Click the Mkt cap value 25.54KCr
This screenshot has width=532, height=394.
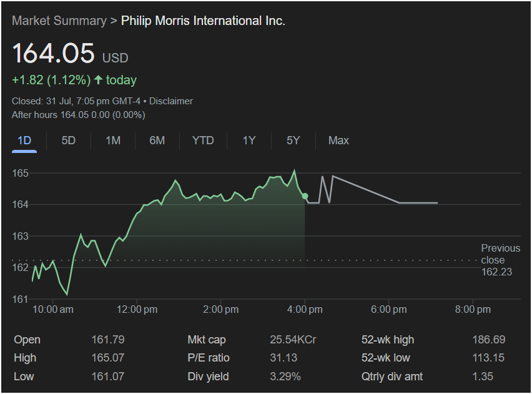292,340
